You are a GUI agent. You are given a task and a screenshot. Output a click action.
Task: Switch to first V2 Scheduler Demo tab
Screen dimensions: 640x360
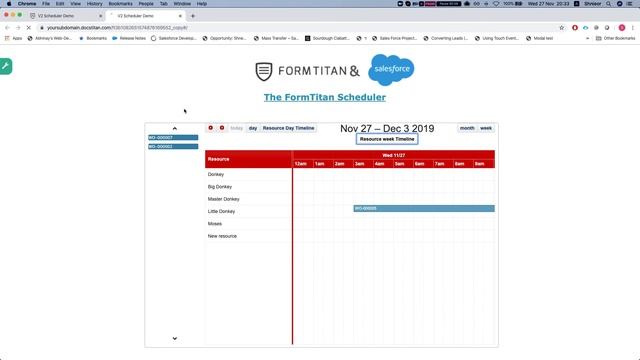click(x=65, y=16)
